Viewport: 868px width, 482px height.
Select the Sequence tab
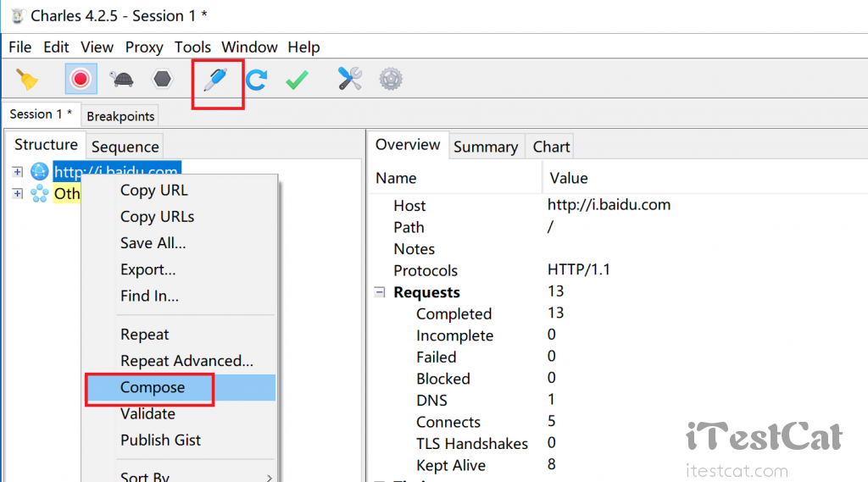(125, 147)
